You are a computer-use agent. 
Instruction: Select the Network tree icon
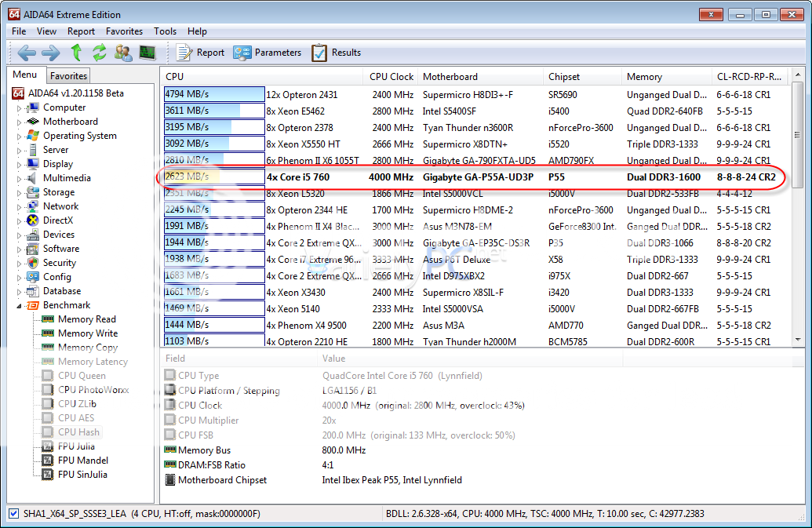click(x=33, y=206)
